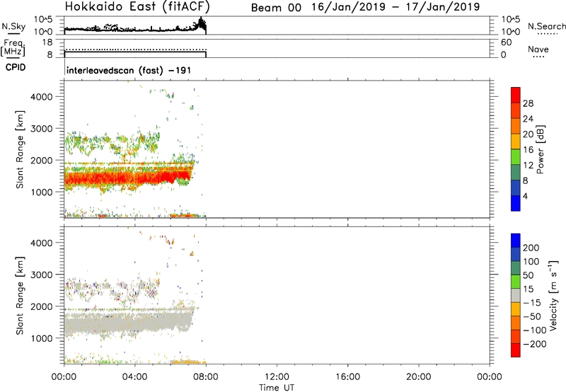The width and height of the screenshot is (566, 392).
Task: Click the 'Time UT' axis title
Action: click(x=277, y=388)
